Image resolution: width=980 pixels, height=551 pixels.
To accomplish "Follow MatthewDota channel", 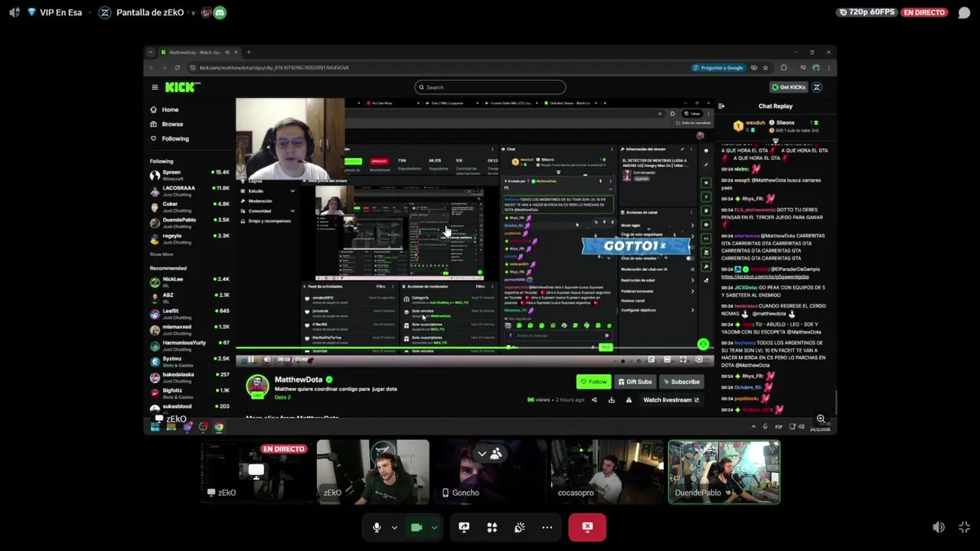I will pos(594,382).
